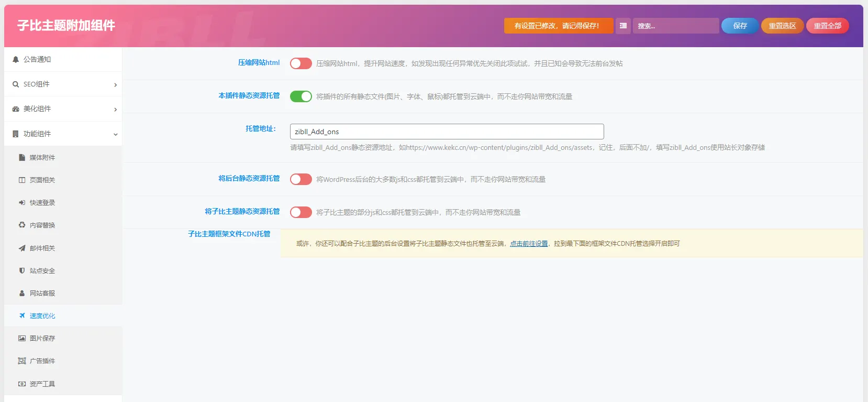Image resolution: width=868 pixels, height=402 pixels.
Task: Click the shield icon for 站点安全
Action: pos(22,271)
